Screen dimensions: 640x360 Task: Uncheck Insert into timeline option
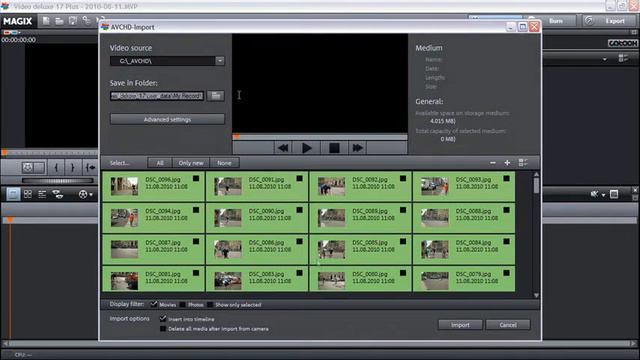[x=163, y=318]
